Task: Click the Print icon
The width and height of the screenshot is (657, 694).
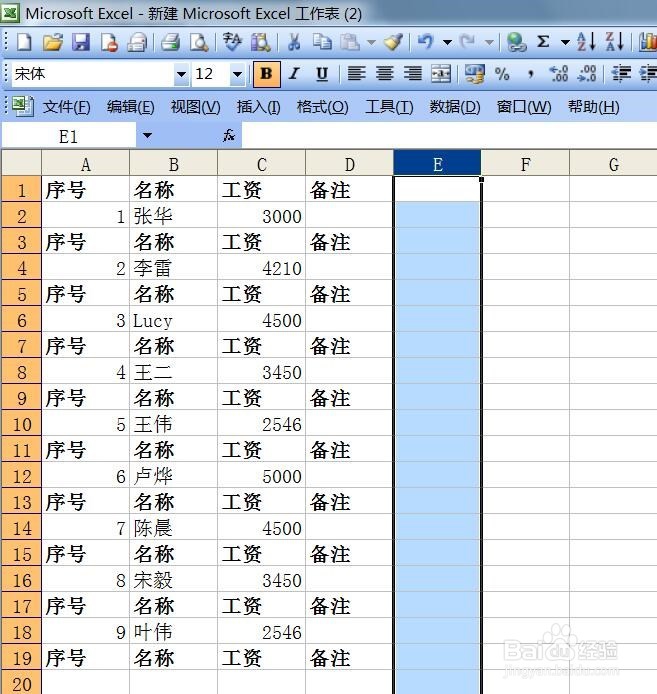Action: (170, 42)
